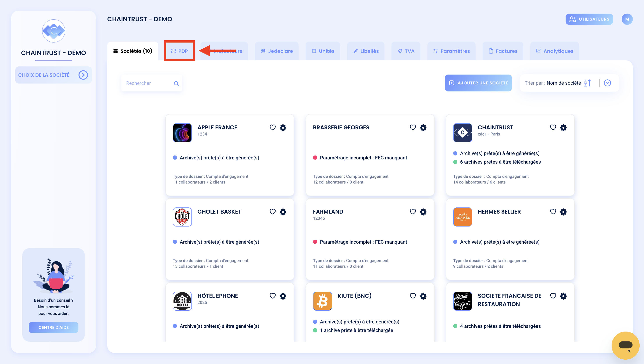The height and width of the screenshot is (364, 644).
Task: Click '6 archives prêtes à être téléchargées'
Action: (501, 162)
